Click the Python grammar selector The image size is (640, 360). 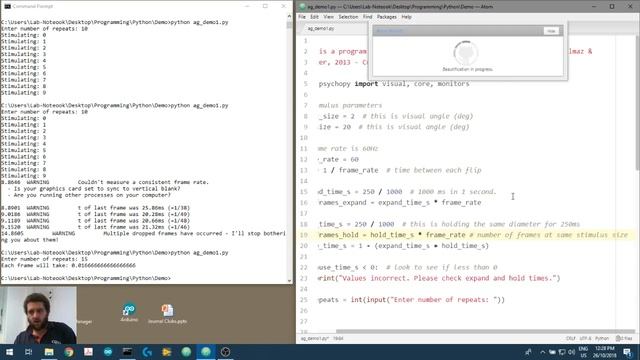(x=602, y=338)
